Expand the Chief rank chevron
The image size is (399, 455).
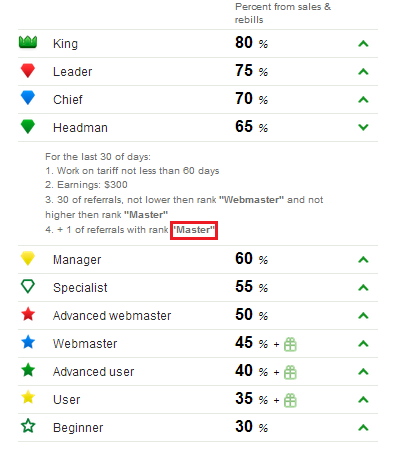coord(363,100)
